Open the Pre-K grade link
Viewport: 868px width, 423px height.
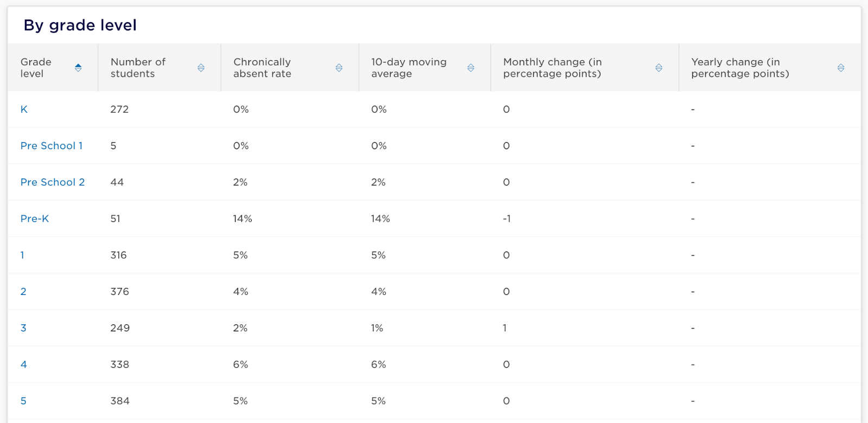(35, 219)
